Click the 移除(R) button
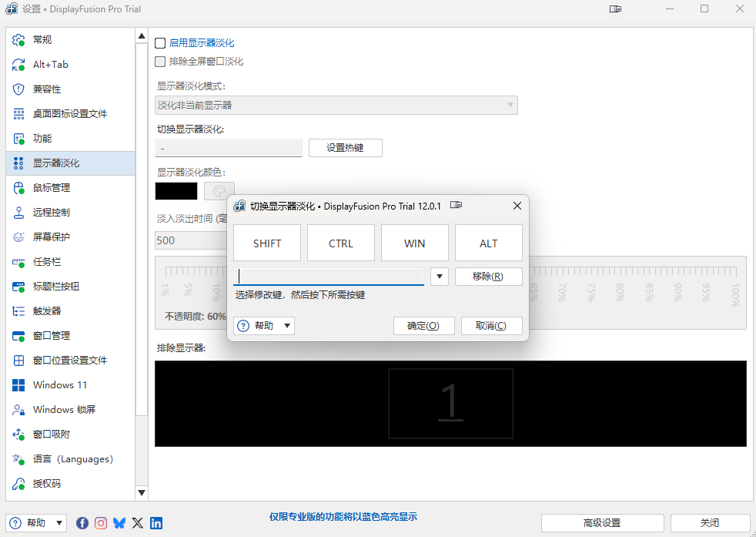This screenshot has width=756, height=537. click(488, 277)
